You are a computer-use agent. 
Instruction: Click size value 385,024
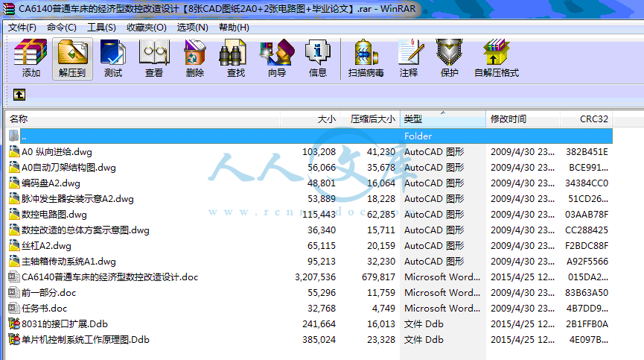pos(319,339)
